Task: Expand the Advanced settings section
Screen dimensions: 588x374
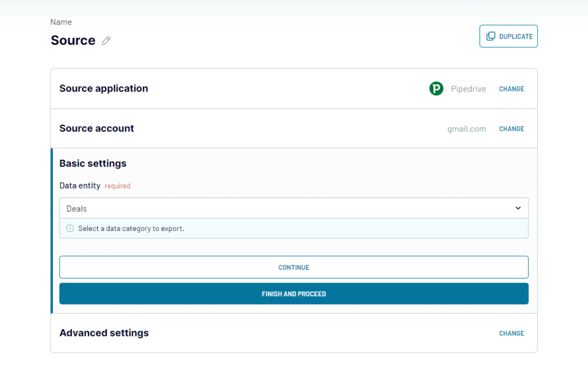Action: (x=104, y=333)
